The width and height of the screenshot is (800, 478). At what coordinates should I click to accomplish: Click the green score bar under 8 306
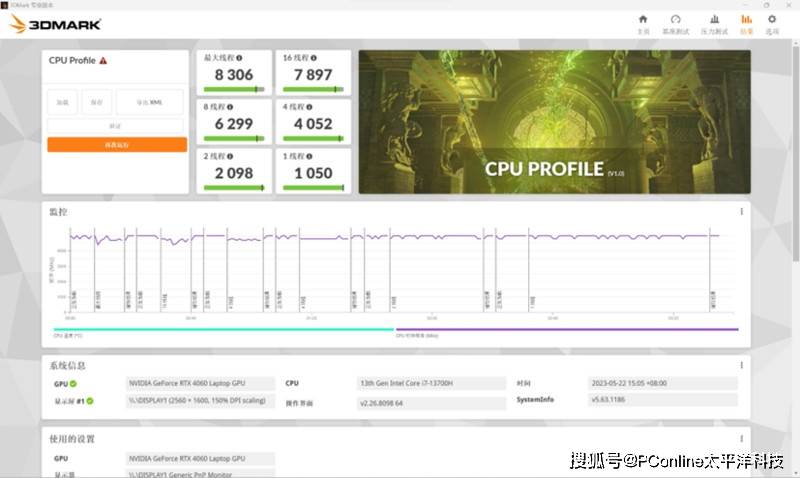(234, 89)
